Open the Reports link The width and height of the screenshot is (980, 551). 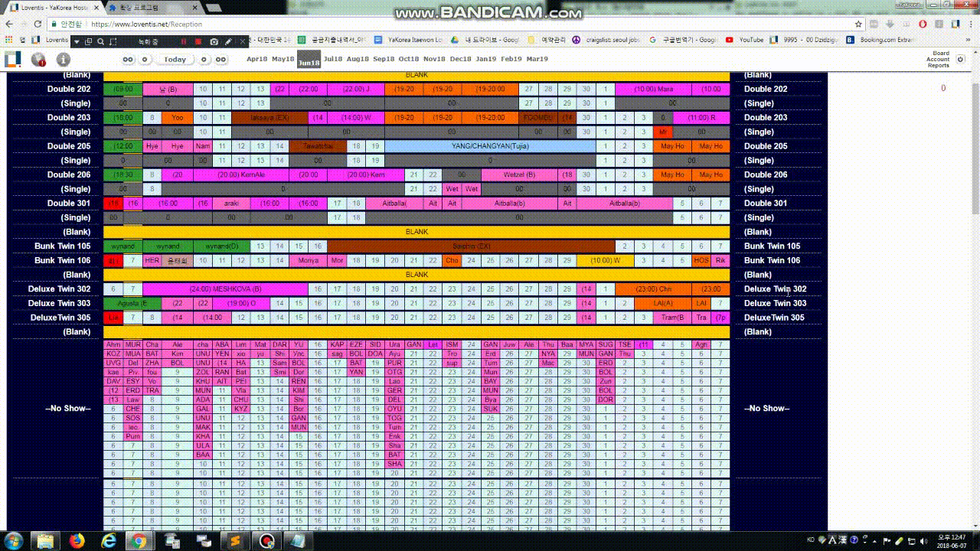[x=938, y=66]
